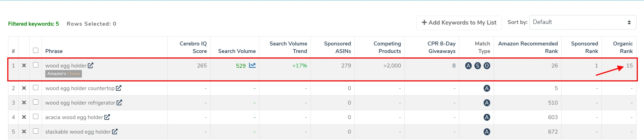Sort by Cerebro IQ Score column header
Viewport: 644px width, 140px height.
point(193,47)
